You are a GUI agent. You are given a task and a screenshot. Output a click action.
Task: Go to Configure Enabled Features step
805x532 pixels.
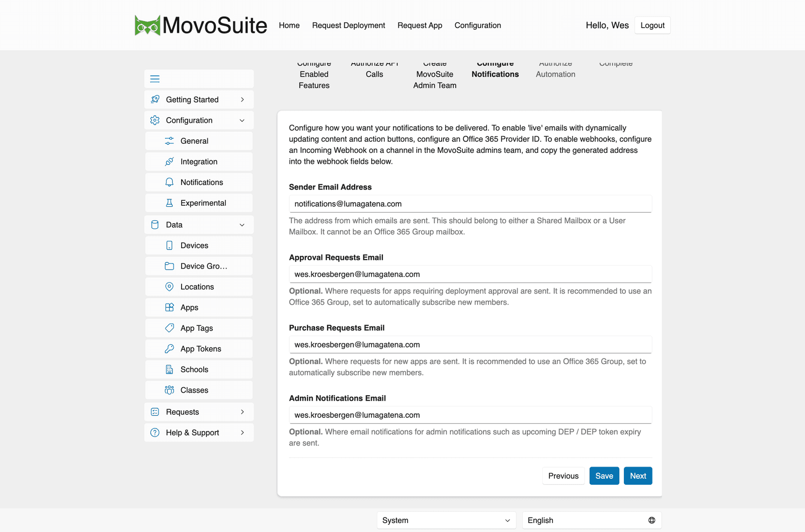pyautogui.click(x=314, y=74)
